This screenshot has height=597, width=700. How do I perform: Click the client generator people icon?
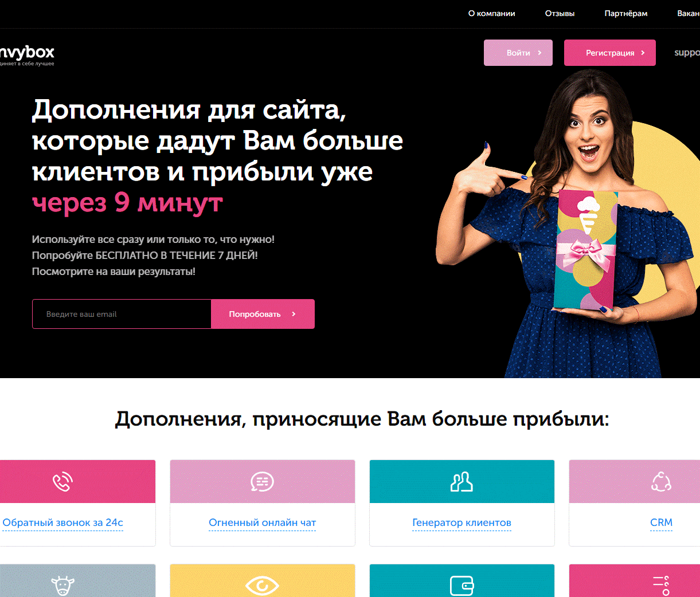pyautogui.click(x=462, y=482)
